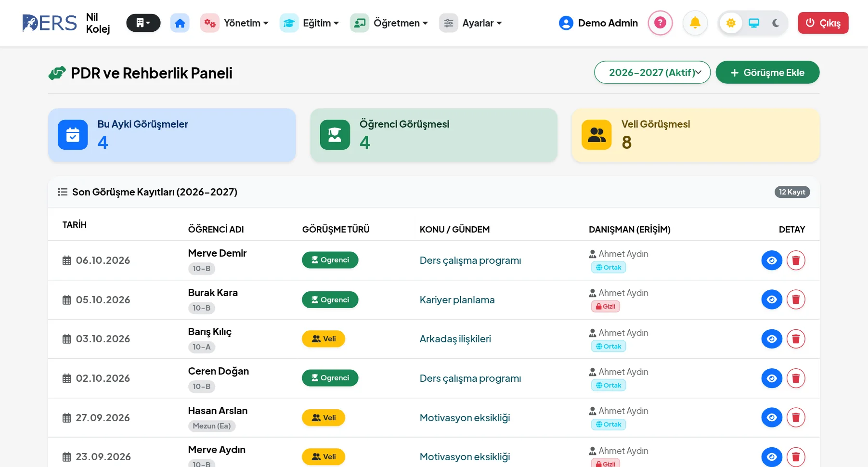Delete the Barış Kılıç record
The width and height of the screenshot is (868, 467).
coord(796,339)
